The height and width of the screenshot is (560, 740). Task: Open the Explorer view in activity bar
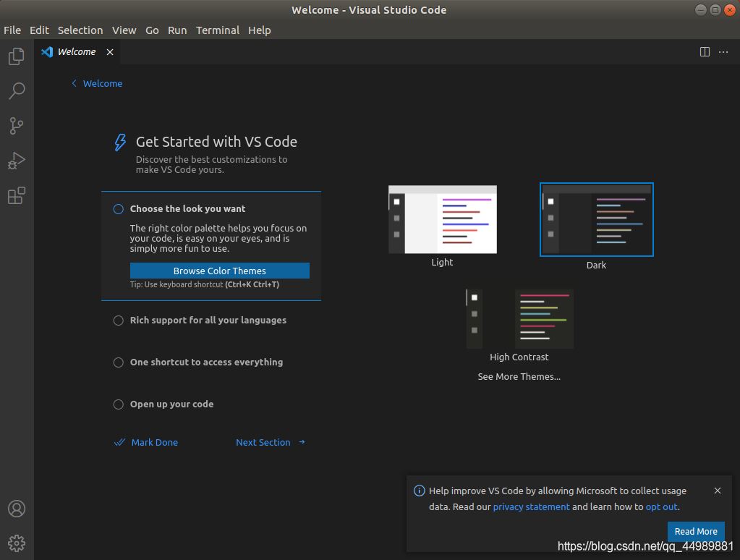pyautogui.click(x=17, y=56)
